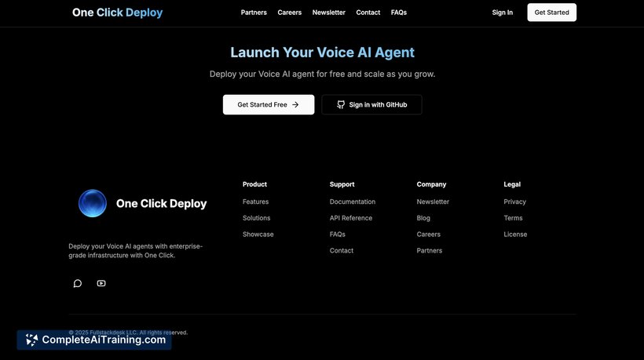Open Careers link under Company
The height and width of the screenshot is (360, 644).
click(x=428, y=235)
